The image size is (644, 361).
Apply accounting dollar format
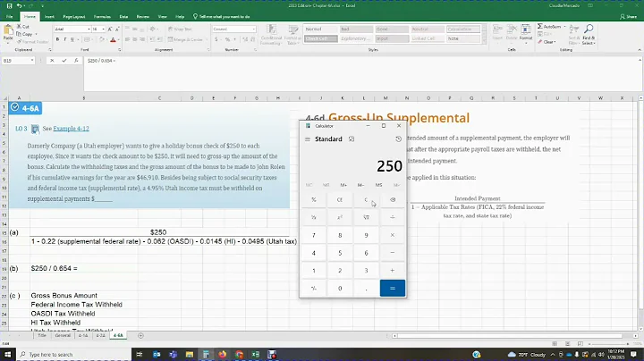(216, 40)
